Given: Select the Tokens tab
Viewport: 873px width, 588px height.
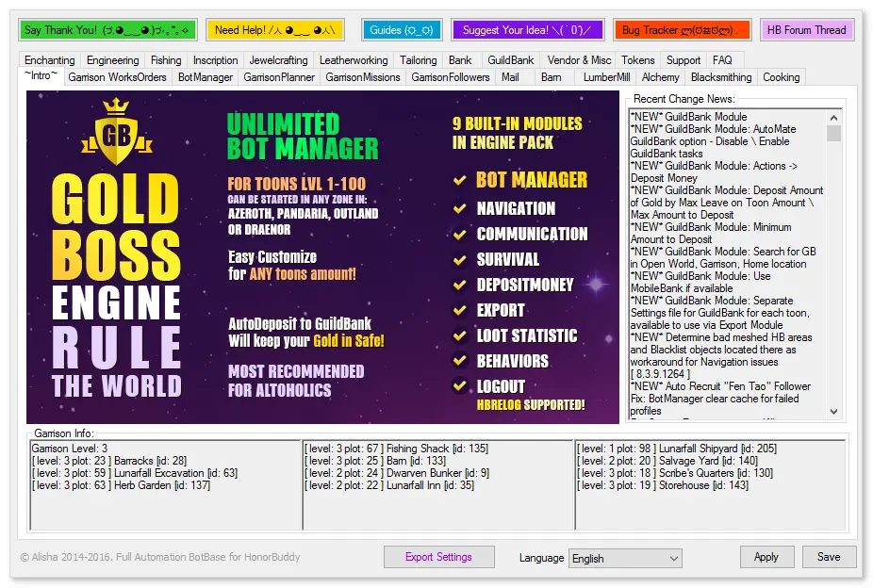Looking at the screenshot, I should click(x=638, y=60).
